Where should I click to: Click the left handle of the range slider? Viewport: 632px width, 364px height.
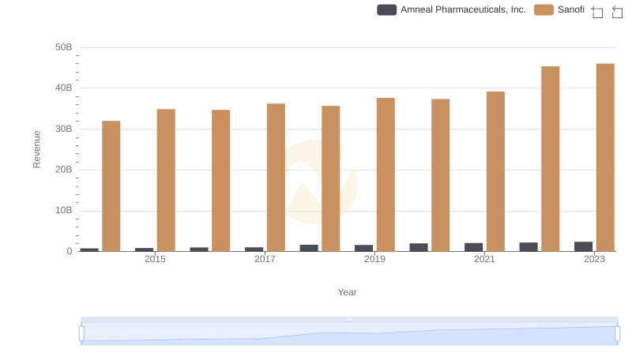tap(81, 334)
